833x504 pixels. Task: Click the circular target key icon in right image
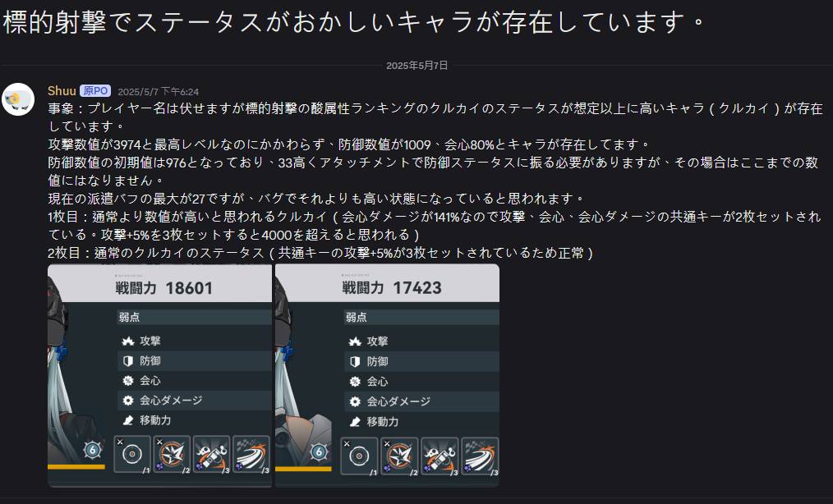359,456
